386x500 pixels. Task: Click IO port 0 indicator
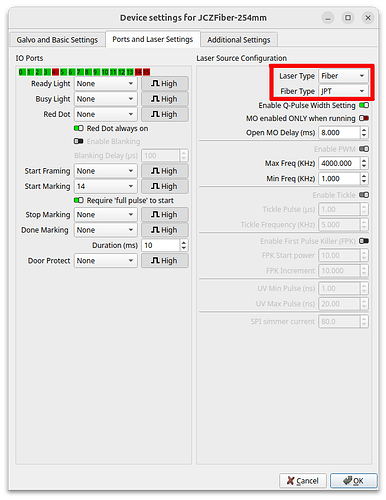(22, 72)
